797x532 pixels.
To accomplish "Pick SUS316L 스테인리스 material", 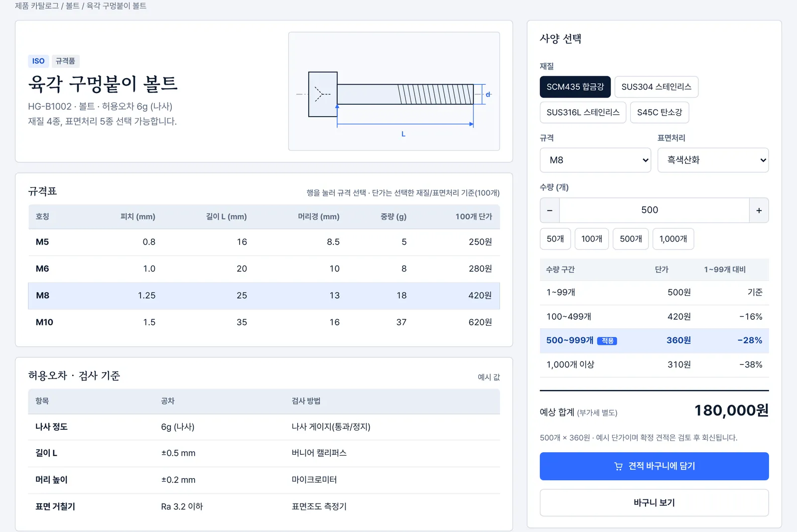I will pyautogui.click(x=583, y=112).
